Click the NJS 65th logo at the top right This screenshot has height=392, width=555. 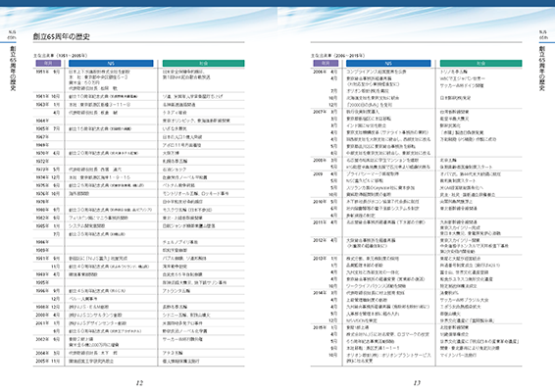tap(543, 34)
